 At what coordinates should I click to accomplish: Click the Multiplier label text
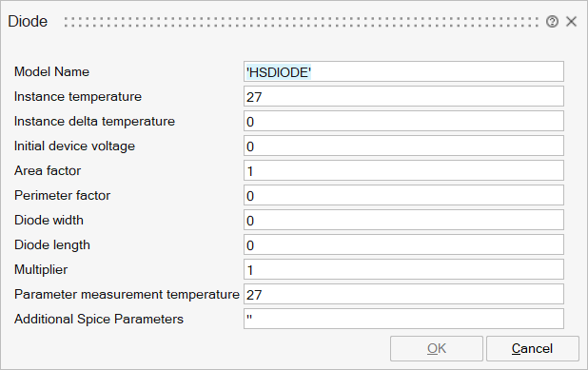(x=41, y=270)
